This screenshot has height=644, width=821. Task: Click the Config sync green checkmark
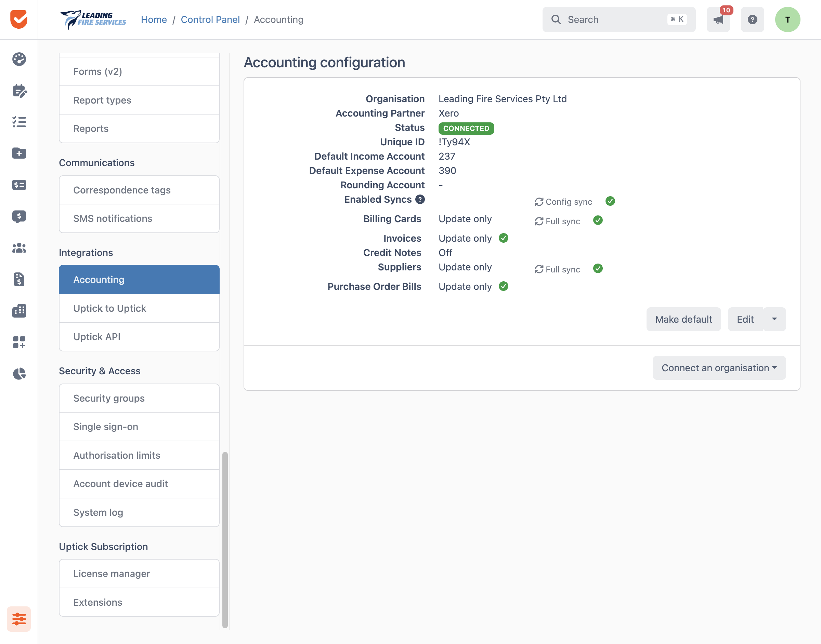(610, 201)
